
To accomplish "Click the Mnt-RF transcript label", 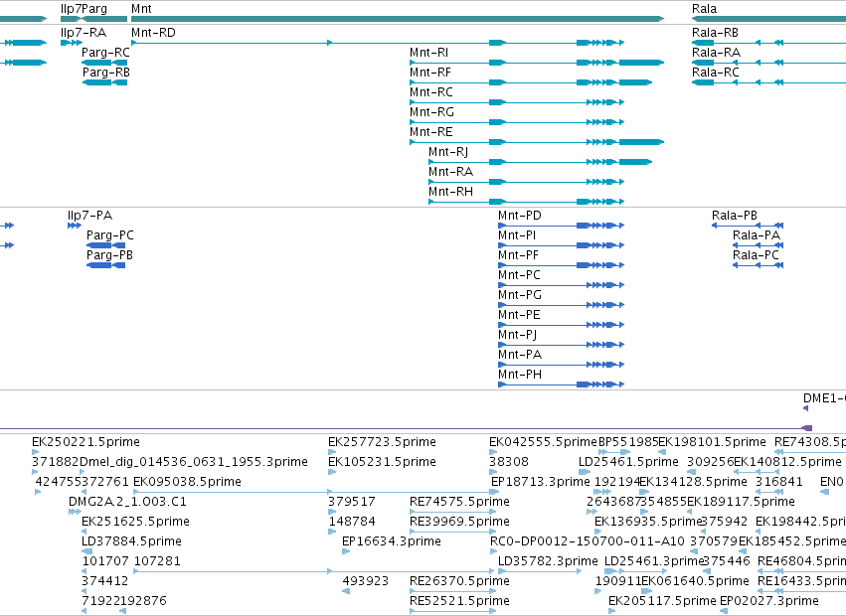I will tap(430, 73).
